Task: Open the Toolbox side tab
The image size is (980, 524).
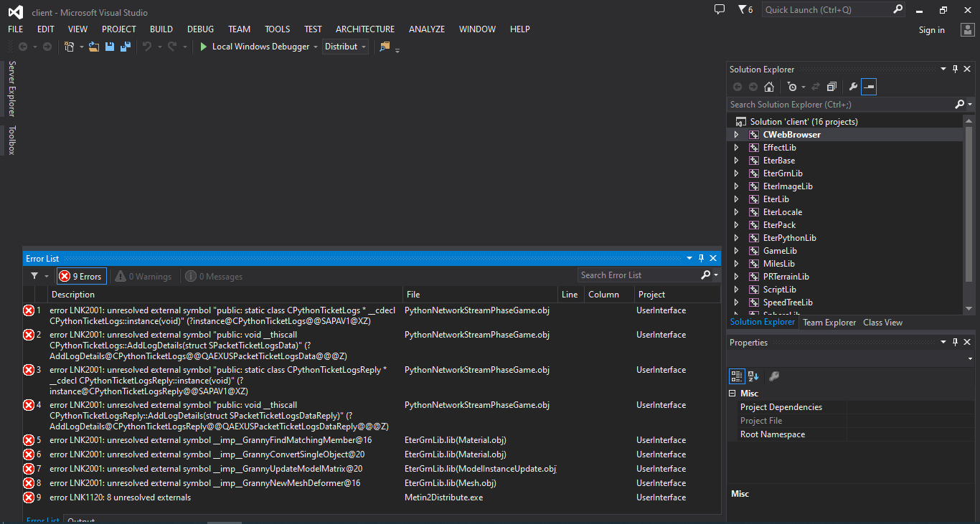Action: click(x=11, y=140)
